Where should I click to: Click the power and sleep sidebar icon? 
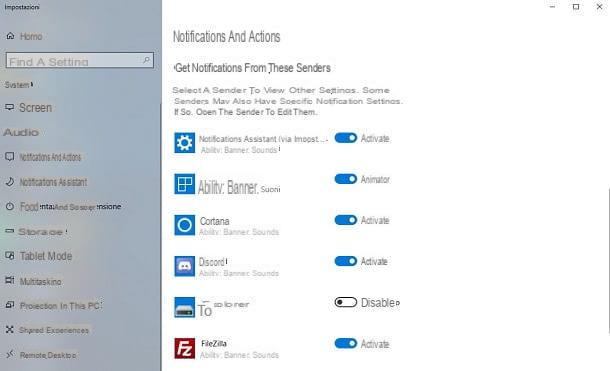(x=10, y=206)
